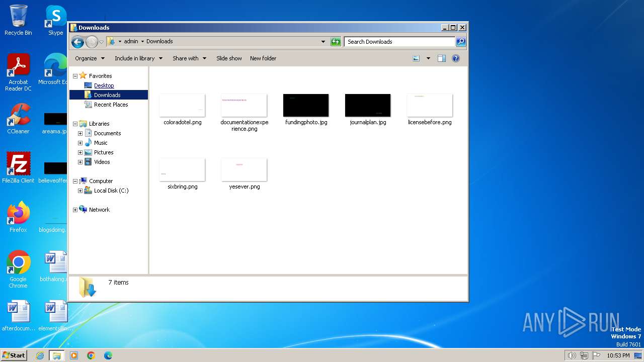Launch Chrome from the taskbar
The width and height of the screenshot is (644, 362).
[91, 355]
